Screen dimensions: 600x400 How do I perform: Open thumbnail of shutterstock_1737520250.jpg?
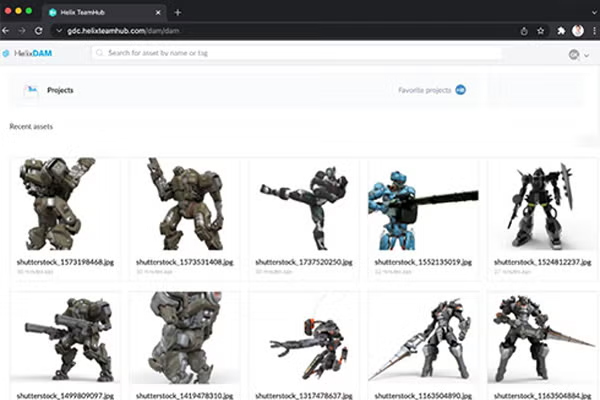click(x=304, y=204)
